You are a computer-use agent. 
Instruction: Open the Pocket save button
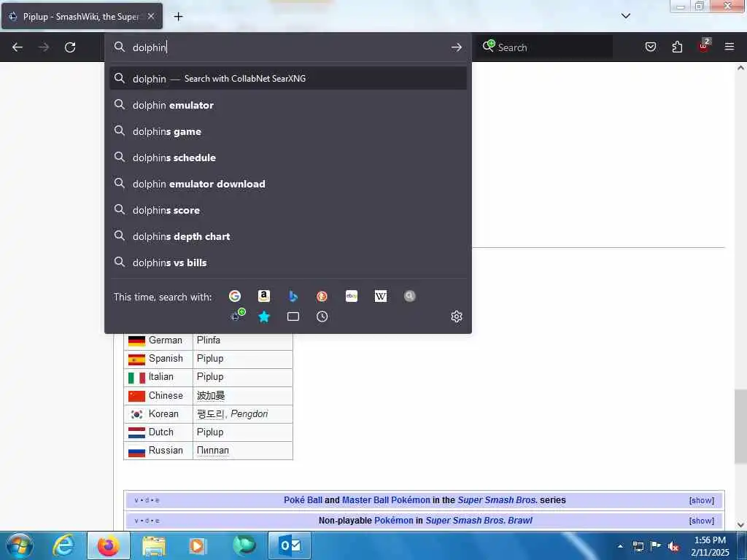651,47
